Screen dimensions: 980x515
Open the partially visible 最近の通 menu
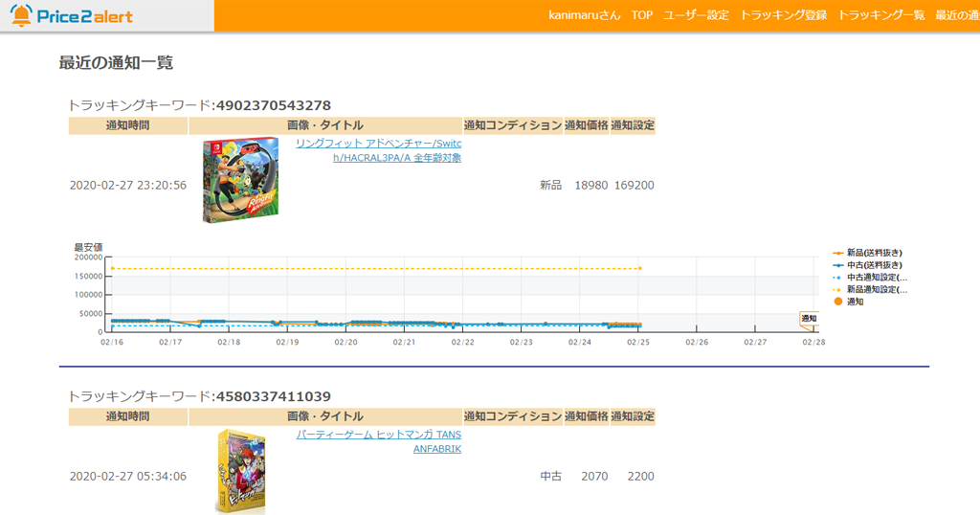coord(957,15)
